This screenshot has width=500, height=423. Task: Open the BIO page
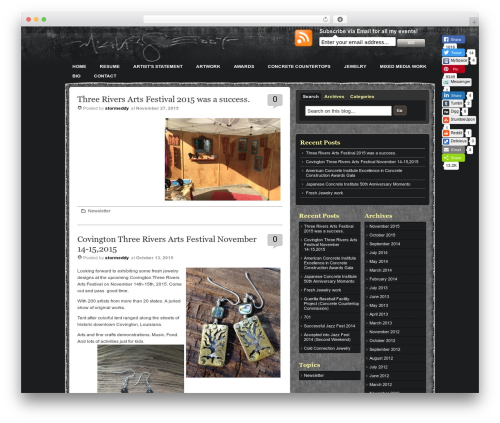coord(76,76)
